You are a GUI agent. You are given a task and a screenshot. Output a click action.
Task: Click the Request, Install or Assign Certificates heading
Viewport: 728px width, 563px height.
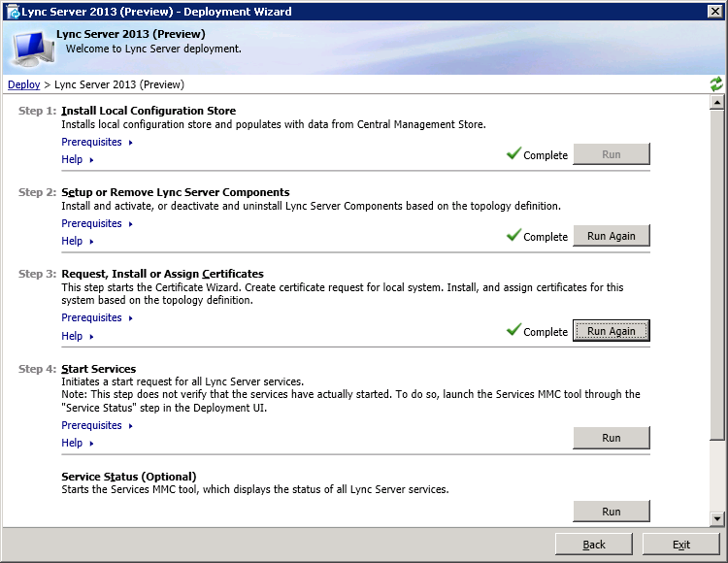click(162, 274)
